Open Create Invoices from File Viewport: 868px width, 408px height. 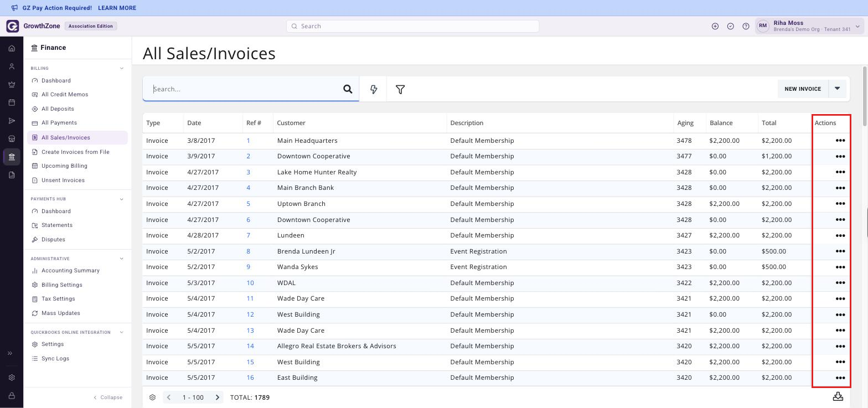75,152
